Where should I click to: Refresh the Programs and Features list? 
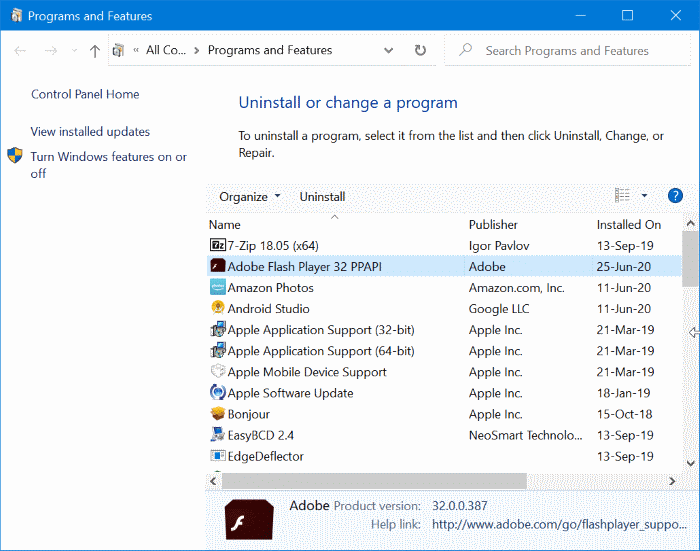tap(420, 50)
